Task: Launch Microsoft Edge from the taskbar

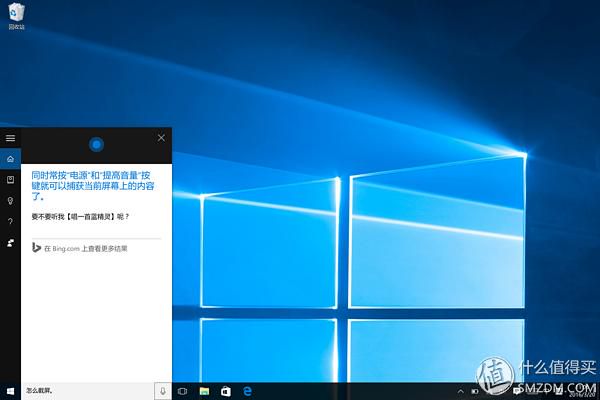Action: coord(248,391)
